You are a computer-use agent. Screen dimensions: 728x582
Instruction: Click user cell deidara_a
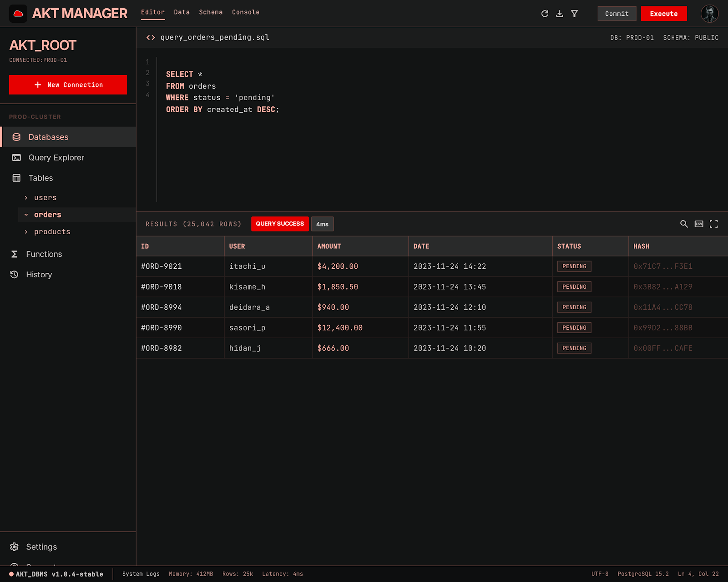(x=249, y=307)
